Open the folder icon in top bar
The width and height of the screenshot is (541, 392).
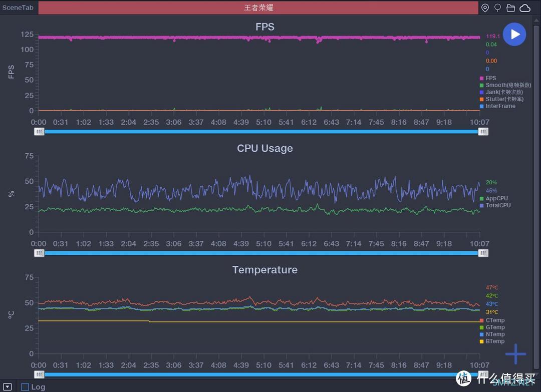[510, 8]
